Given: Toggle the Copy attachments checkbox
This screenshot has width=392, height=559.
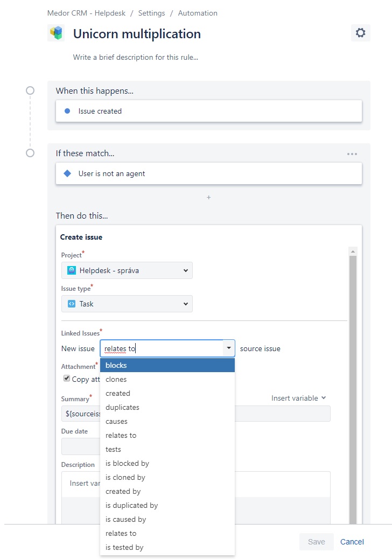Looking at the screenshot, I should (67, 378).
